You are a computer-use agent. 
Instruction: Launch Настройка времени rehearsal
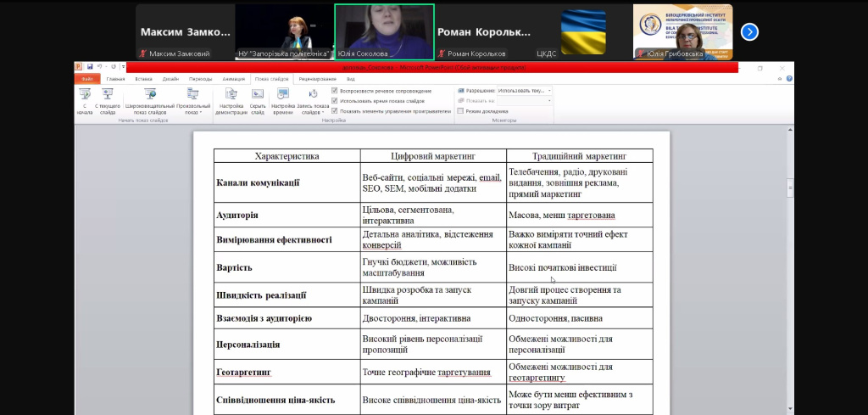[283, 101]
